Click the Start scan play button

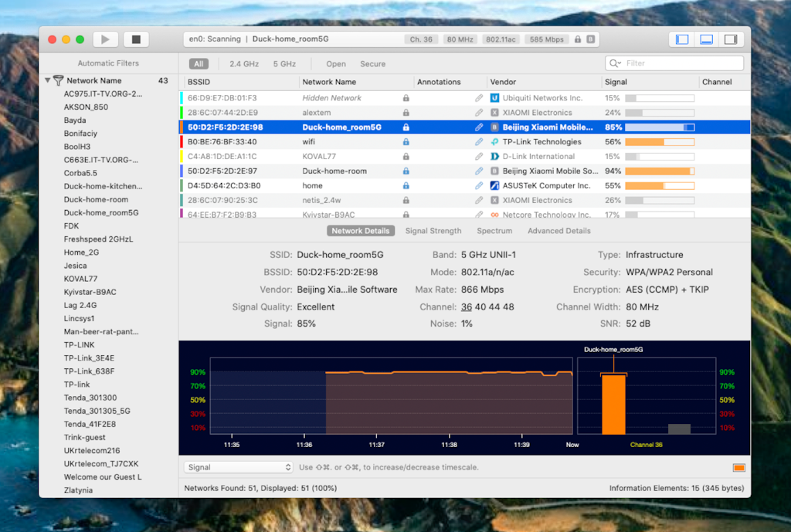pyautogui.click(x=105, y=39)
